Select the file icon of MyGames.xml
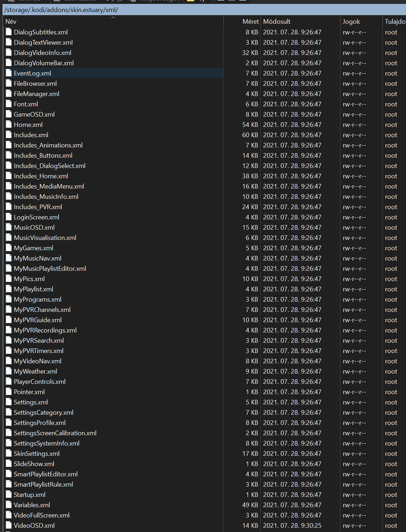 9,248
